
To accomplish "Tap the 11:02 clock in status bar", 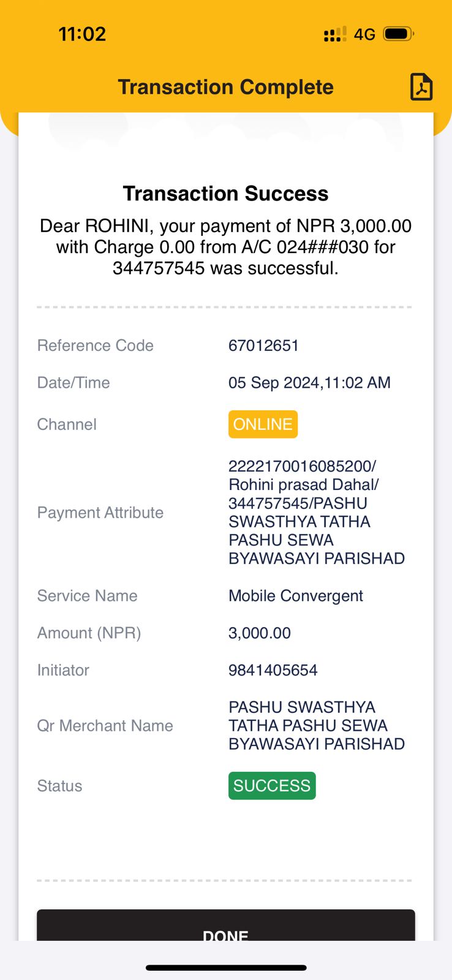I will tap(82, 34).
